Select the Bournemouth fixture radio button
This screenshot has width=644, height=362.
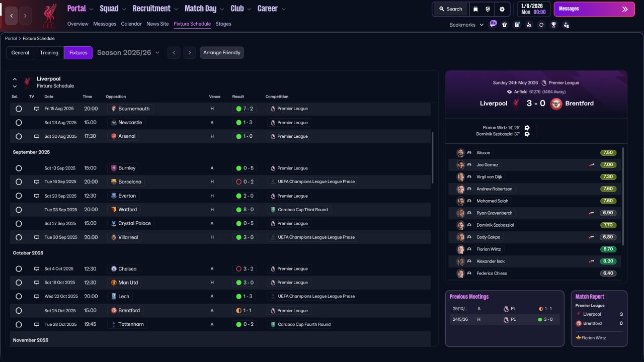[19, 109]
